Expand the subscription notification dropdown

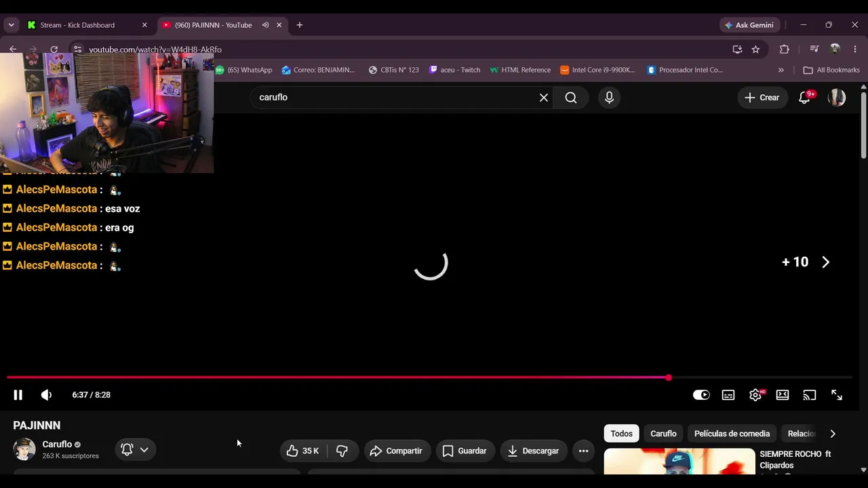135,449
